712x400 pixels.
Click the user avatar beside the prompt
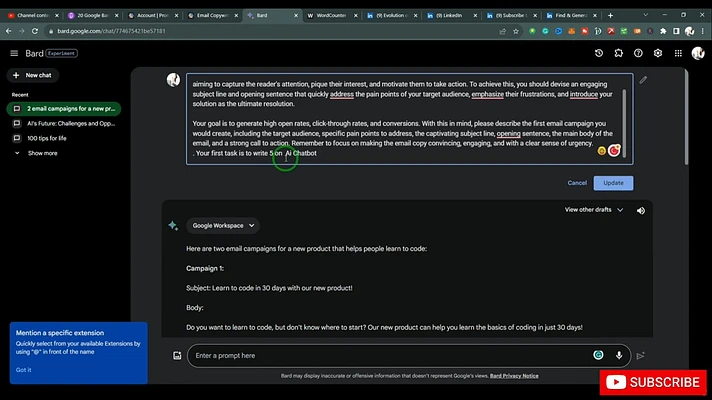[x=173, y=80]
